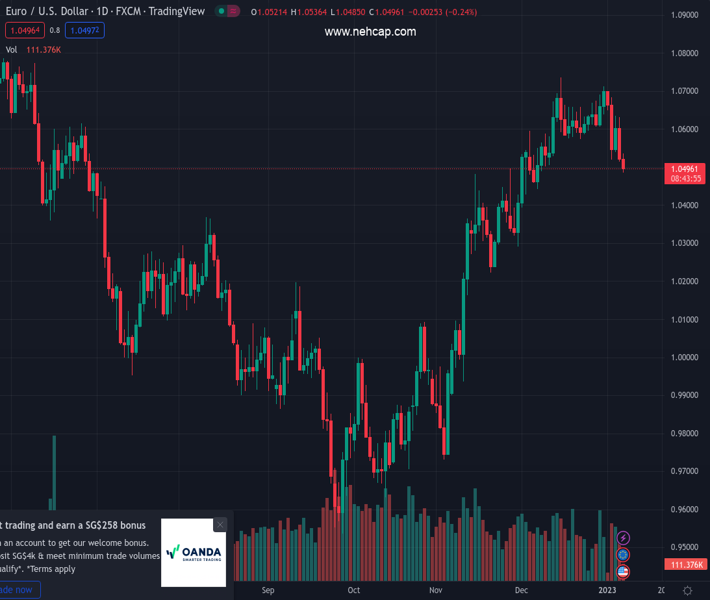Screen dimensions: 710x600
Task: Close the OANDA bonus ad popup
Action: 220,524
